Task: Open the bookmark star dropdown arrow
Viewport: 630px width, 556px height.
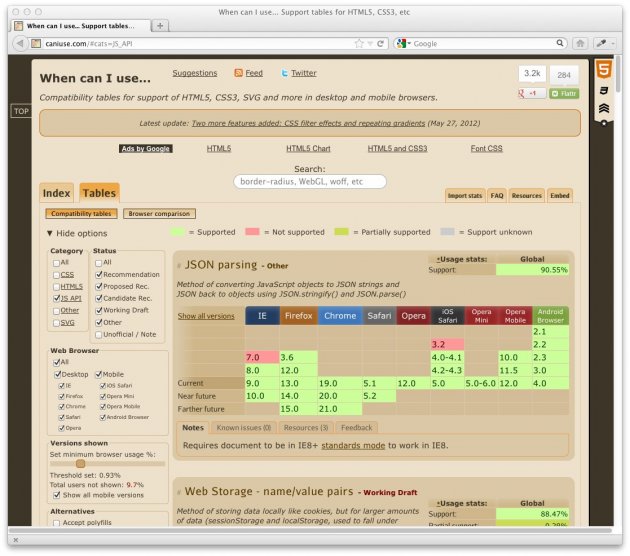Action: coord(370,43)
